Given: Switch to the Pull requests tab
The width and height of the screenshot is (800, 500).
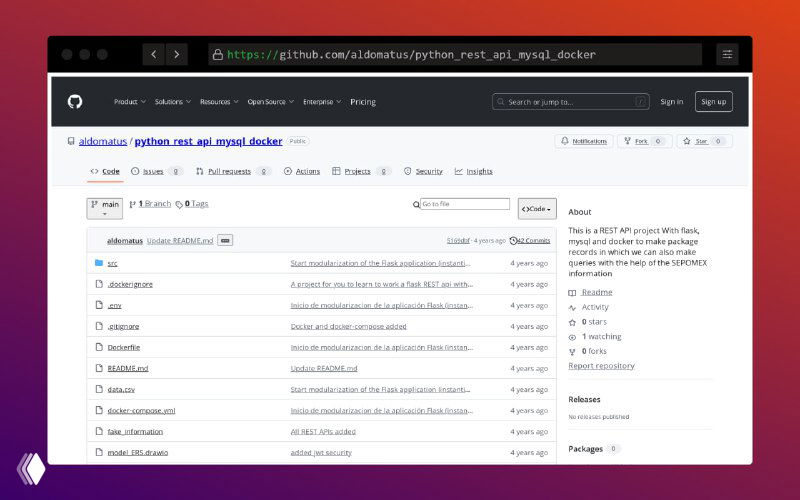Looking at the screenshot, I should [233, 171].
